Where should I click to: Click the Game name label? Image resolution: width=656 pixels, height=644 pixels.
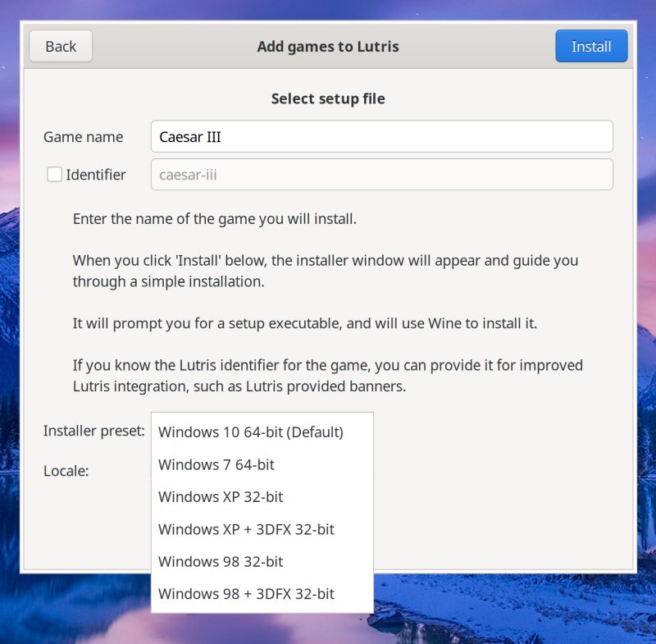[84, 137]
